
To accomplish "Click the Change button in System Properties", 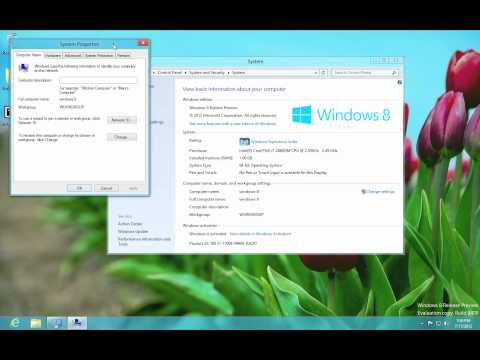I will [x=122, y=137].
